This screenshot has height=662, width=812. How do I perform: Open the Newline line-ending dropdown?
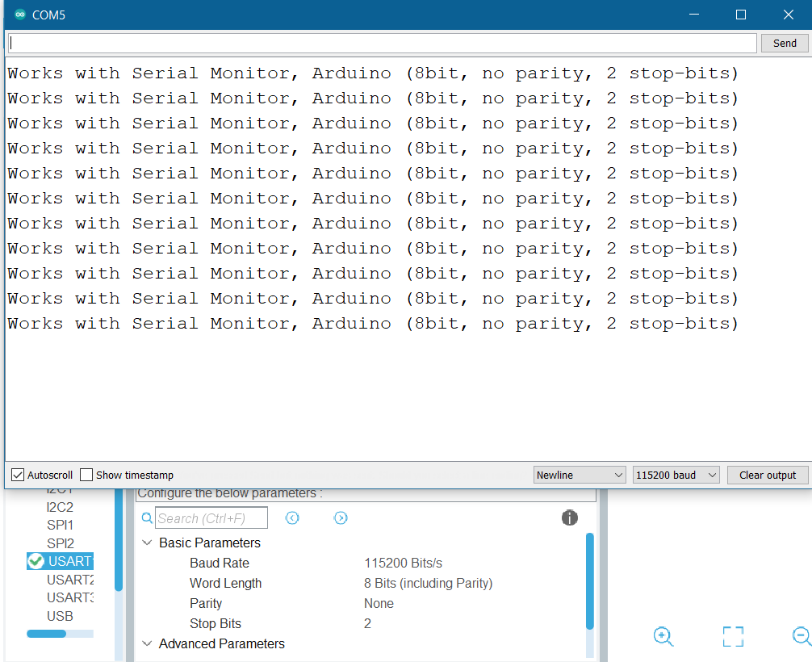click(x=580, y=475)
